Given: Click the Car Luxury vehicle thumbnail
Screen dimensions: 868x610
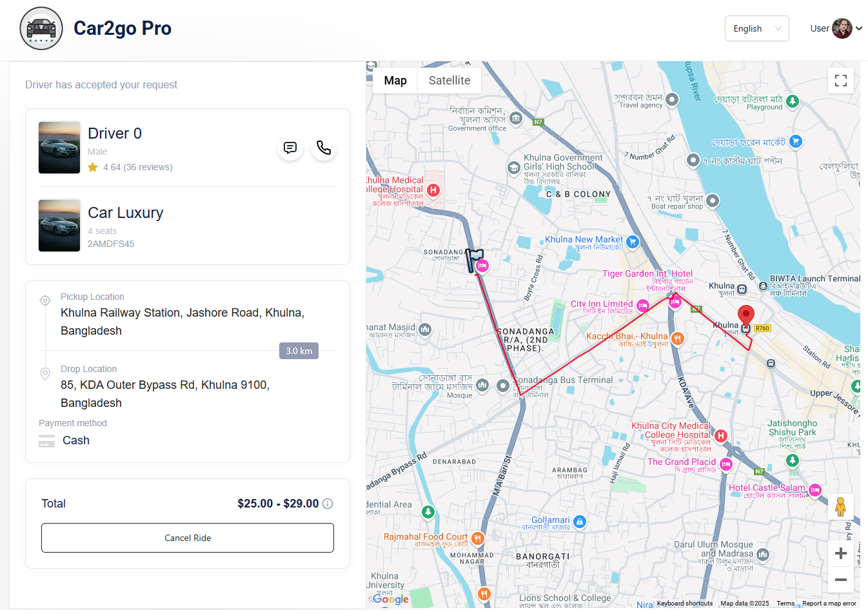Looking at the screenshot, I should pos(59,226).
